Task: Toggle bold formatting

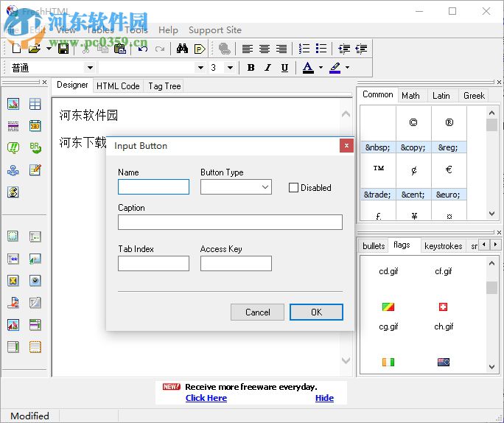Action: click(x=251, y=68)
